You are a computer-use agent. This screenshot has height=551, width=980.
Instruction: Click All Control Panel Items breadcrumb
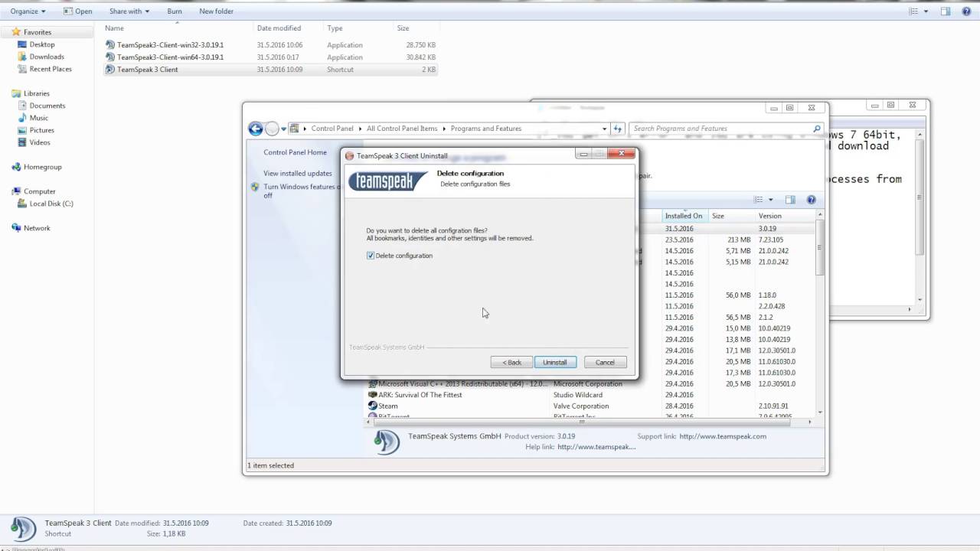point(402,129)
